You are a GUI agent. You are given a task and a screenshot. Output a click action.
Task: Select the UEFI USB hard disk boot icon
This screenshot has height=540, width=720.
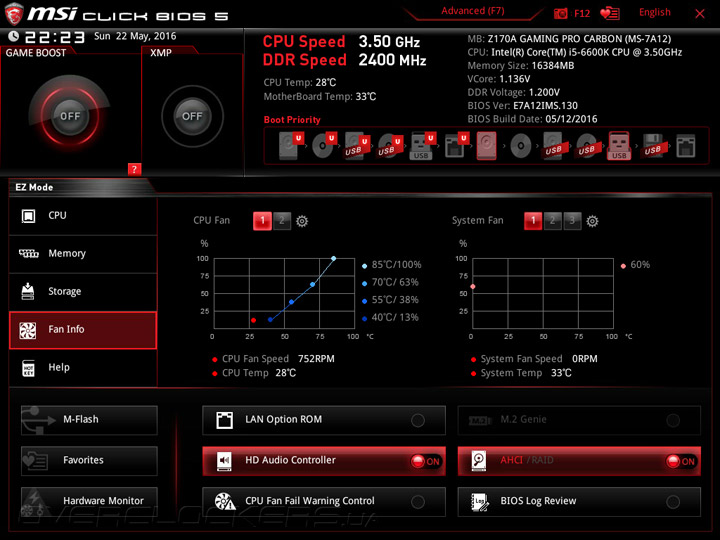(357, 146)
